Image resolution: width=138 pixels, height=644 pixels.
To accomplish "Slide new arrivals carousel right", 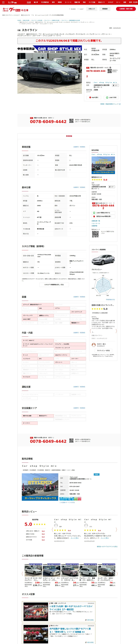I will (117, 574).
